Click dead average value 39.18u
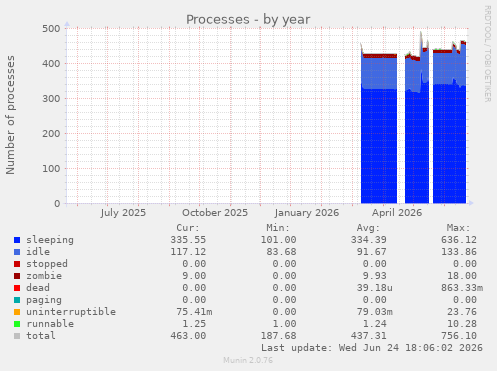 click(x=375, y=288)
